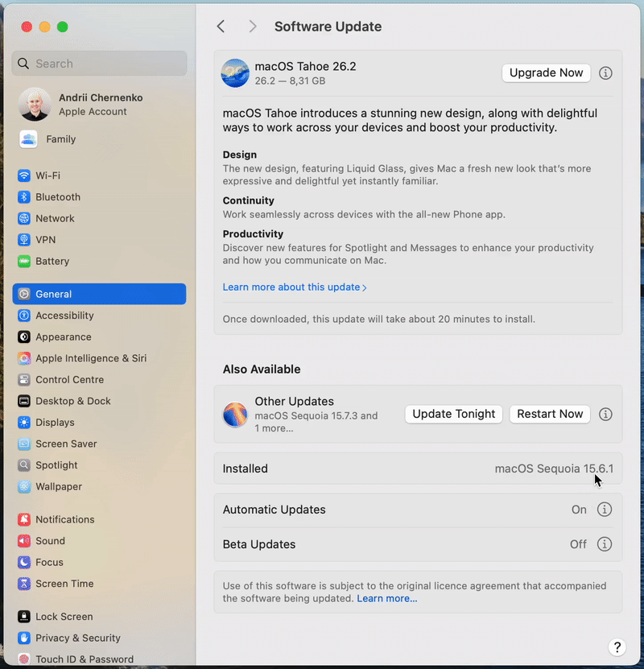
Task: Select the Network globe icon
Action: click(24, 218)
